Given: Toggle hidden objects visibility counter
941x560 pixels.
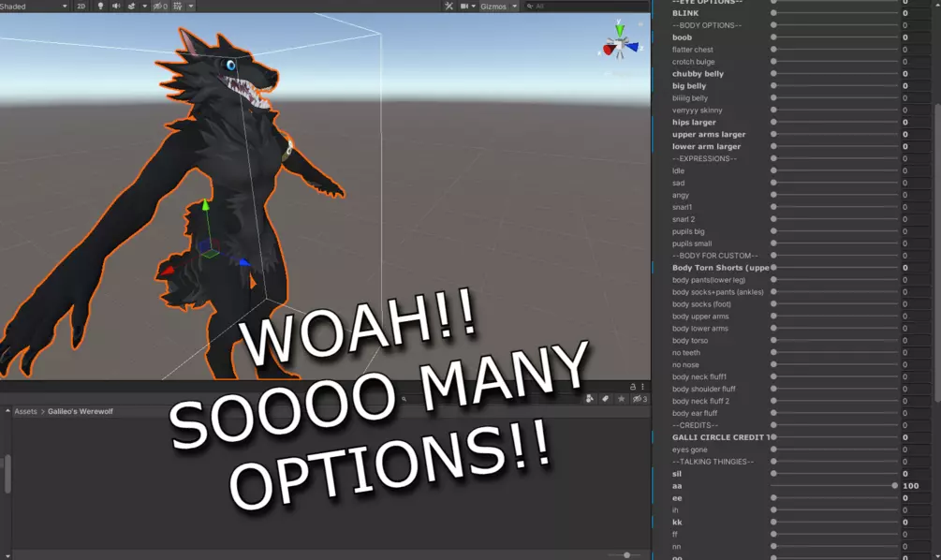Looking at the screenshot, I should tap(159, 7).
